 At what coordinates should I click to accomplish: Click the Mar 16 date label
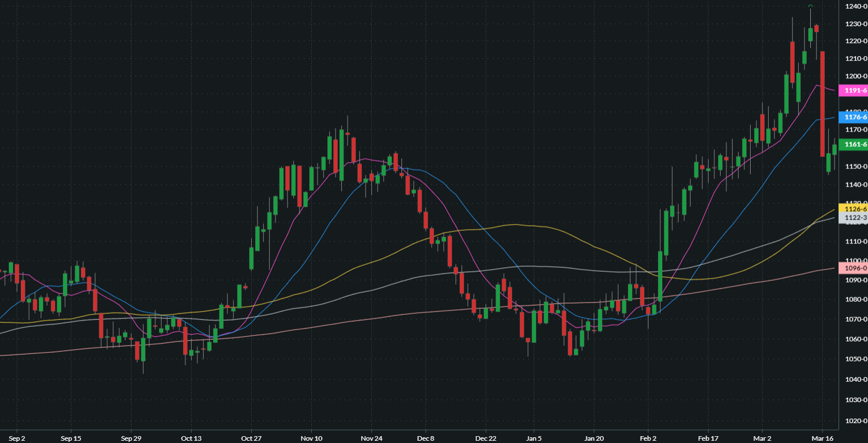click(x=823, y=438)
